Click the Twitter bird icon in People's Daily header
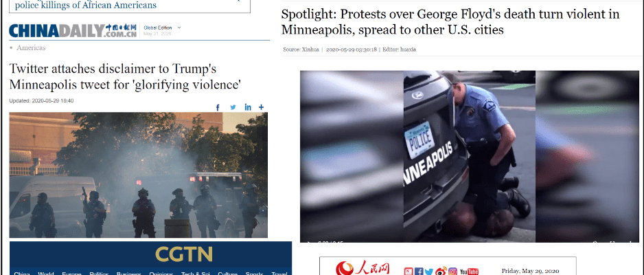 coord(429,272)
